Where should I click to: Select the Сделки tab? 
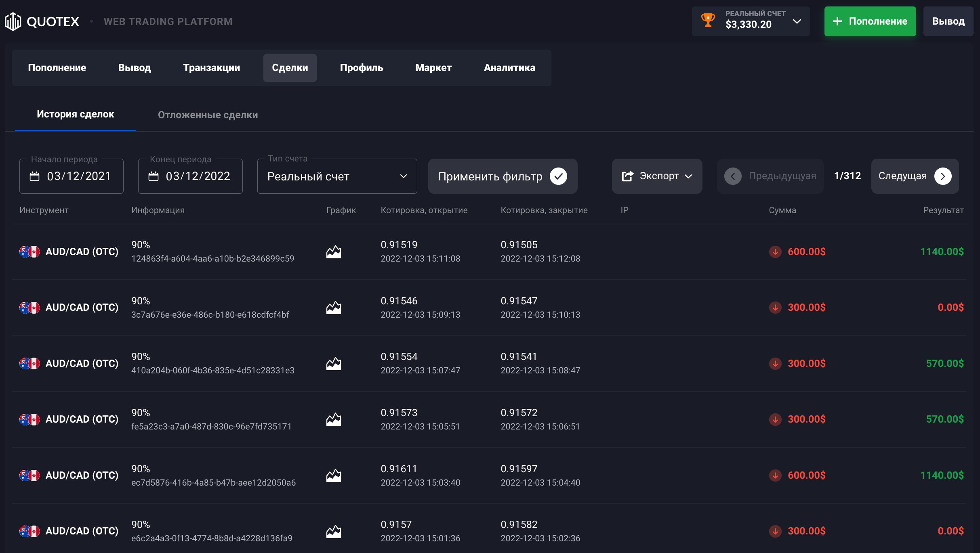coord(290,68)
